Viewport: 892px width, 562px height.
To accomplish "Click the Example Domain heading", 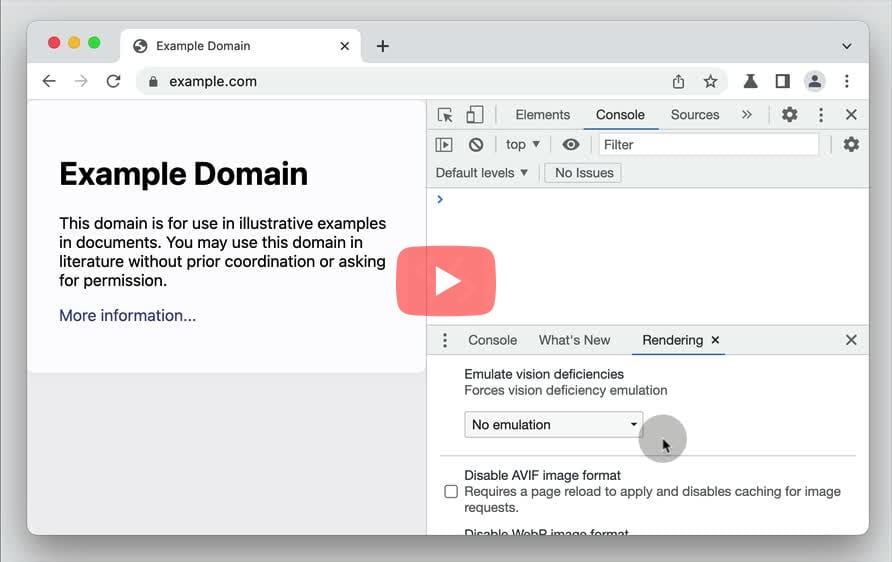I will [x=183, y=173].
